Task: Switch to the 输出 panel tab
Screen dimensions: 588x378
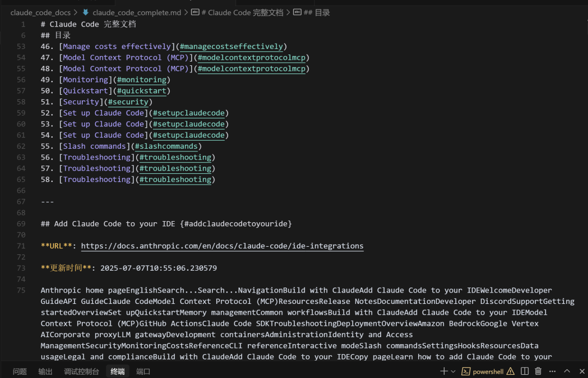Action: point(45,371)
